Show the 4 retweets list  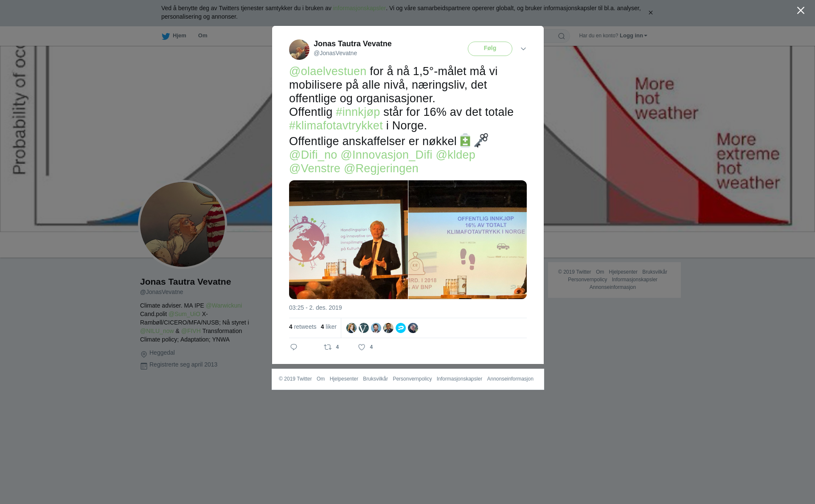(x=303, y=327)
